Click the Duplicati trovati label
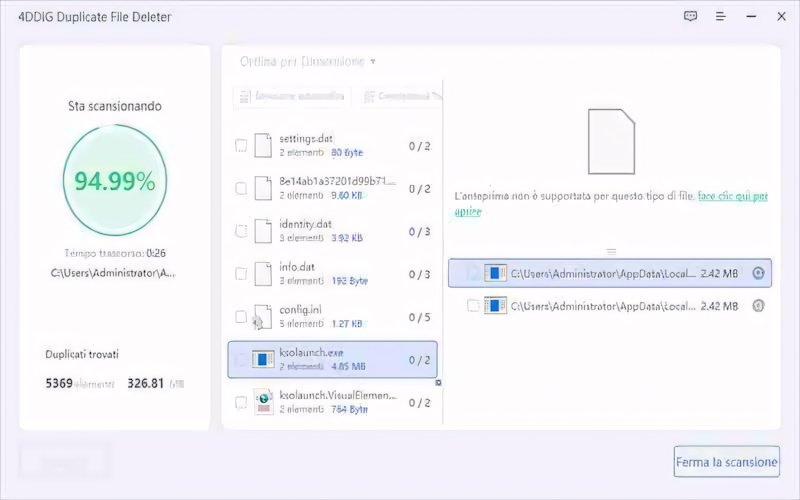Viewport: 800px width, 500px height. [82, 354]
